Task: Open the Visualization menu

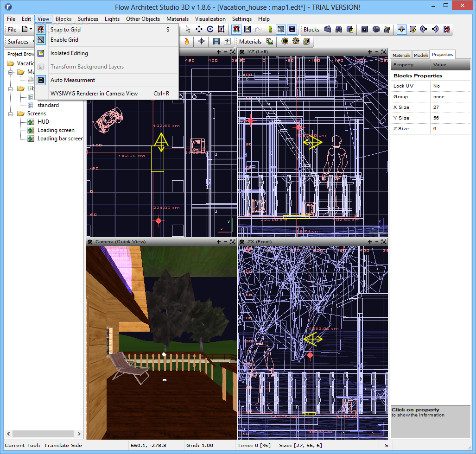Action: [x=210, y=19]
